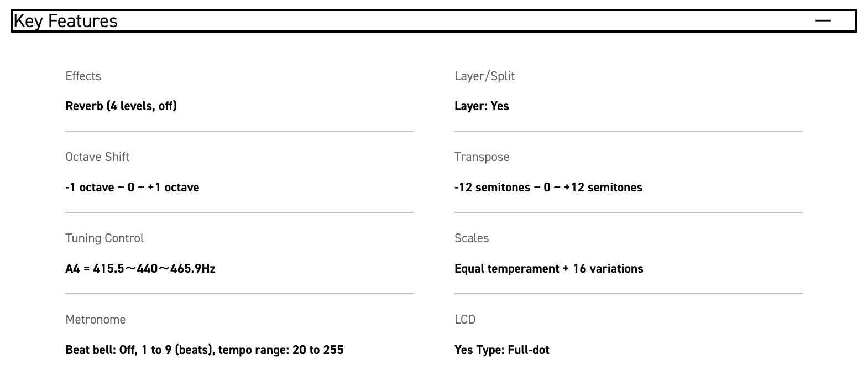Click the Layer: Yes value
This screenshot has height=375, width=868.
pyautogui.click(x=482, y=106)
